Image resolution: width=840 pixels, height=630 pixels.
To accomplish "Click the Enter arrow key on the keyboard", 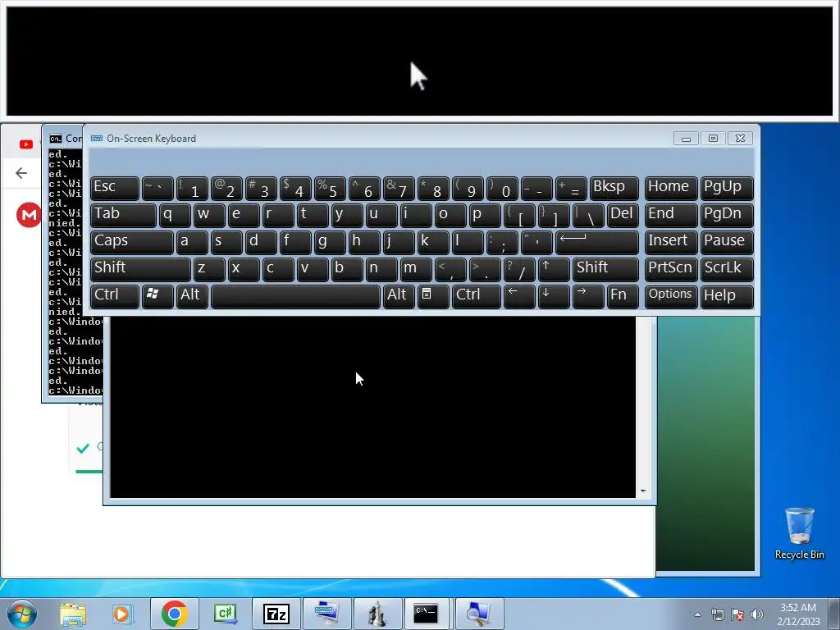I will point(597,242).
